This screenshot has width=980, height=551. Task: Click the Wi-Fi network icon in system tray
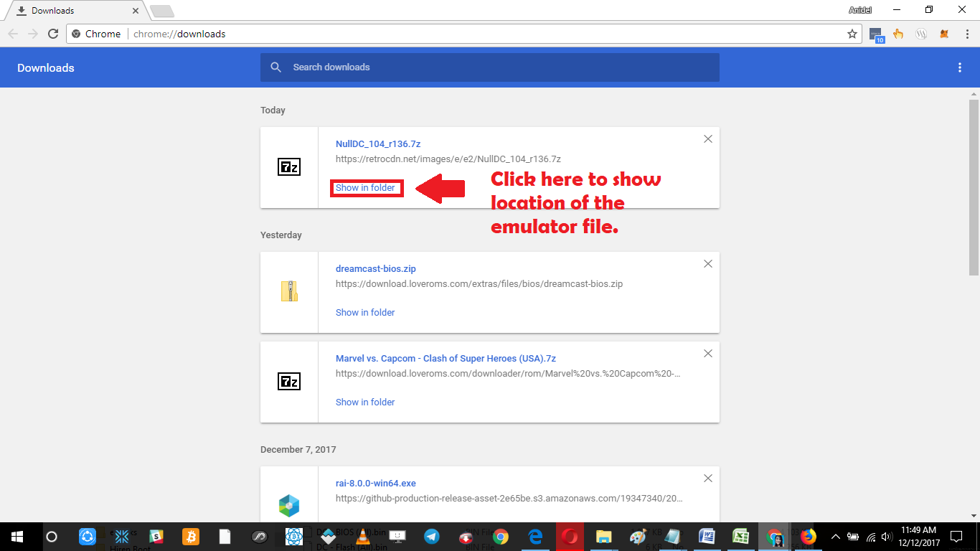pos(871,537)
